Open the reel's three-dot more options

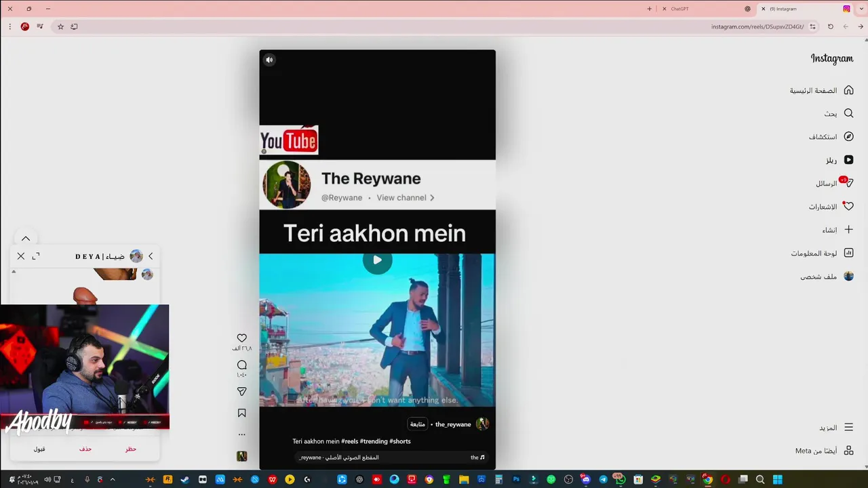click(x=242, y=434)
